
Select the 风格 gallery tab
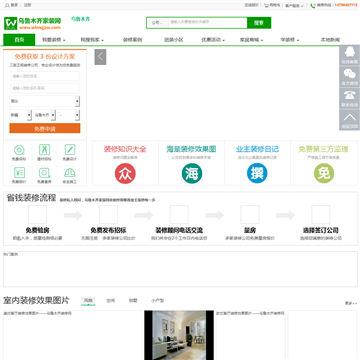pyautogui.click(x=88, y=300)
